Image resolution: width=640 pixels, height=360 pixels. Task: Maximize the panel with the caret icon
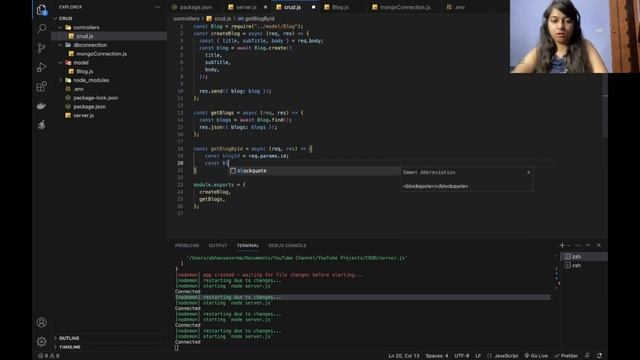click(588, 245)
